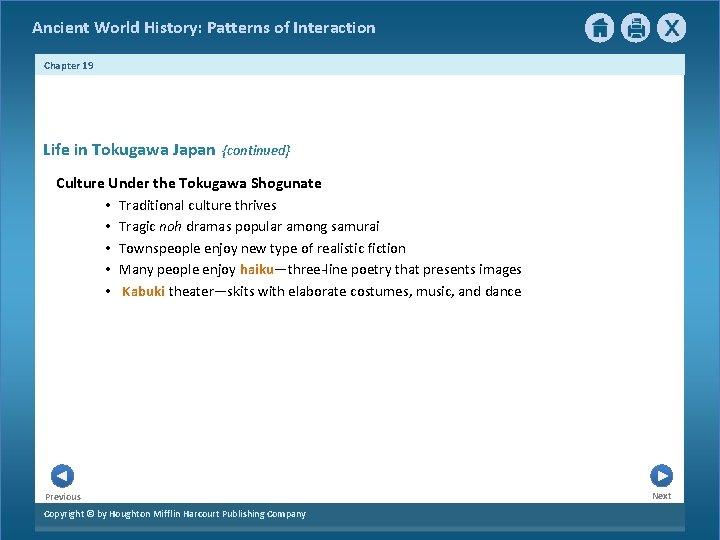The image size is (720, 540).
Task: Click the Life in Tokugawa Japan heading
Action: (129, 150)
